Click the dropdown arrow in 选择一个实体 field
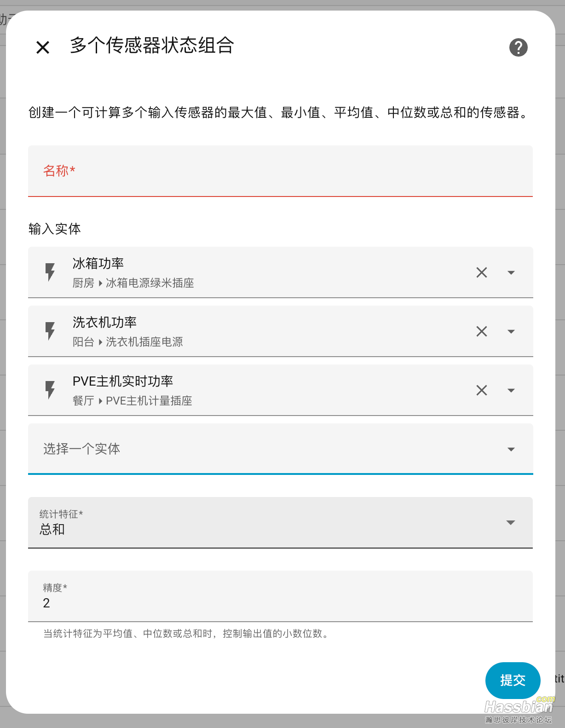This screenshot has width=565, height=728. (x=511, y=449)
